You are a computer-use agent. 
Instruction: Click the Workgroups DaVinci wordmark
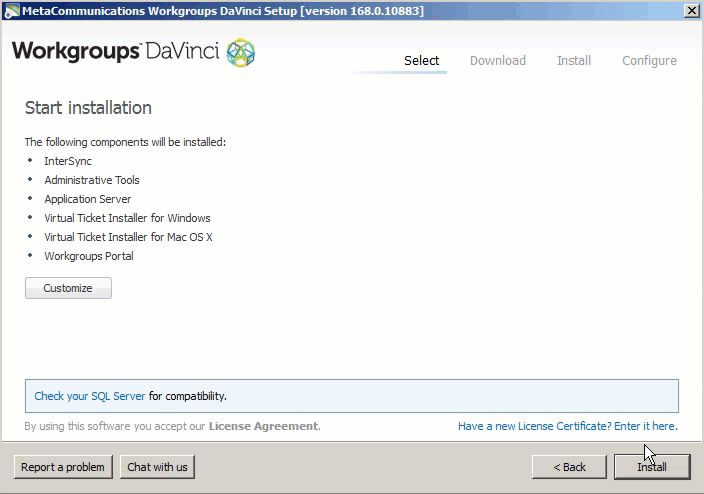pyautogui.click(x=115, y=51)
